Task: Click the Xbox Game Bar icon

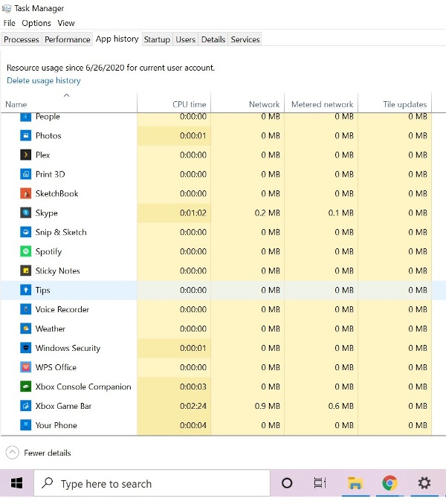Action: click(26, 405)
